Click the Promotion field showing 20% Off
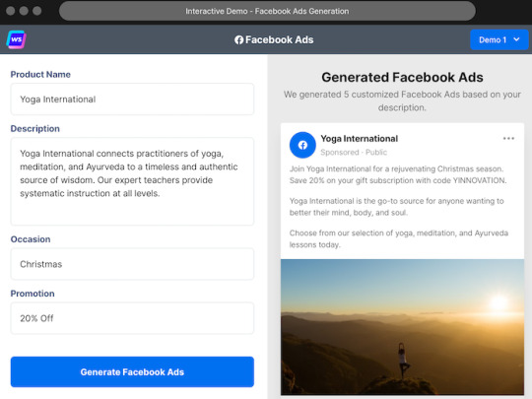 coord(132,318)
